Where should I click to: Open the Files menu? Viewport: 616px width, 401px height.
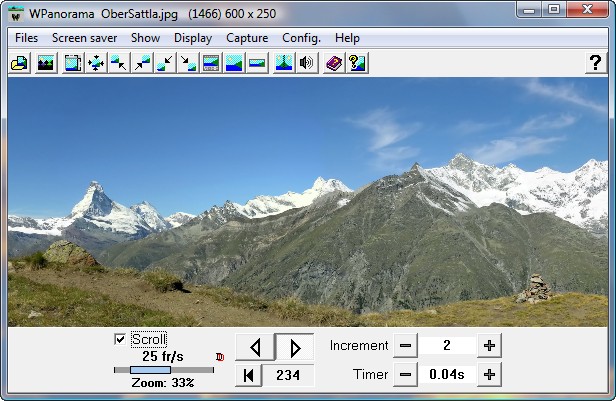[x=26, y=38]
